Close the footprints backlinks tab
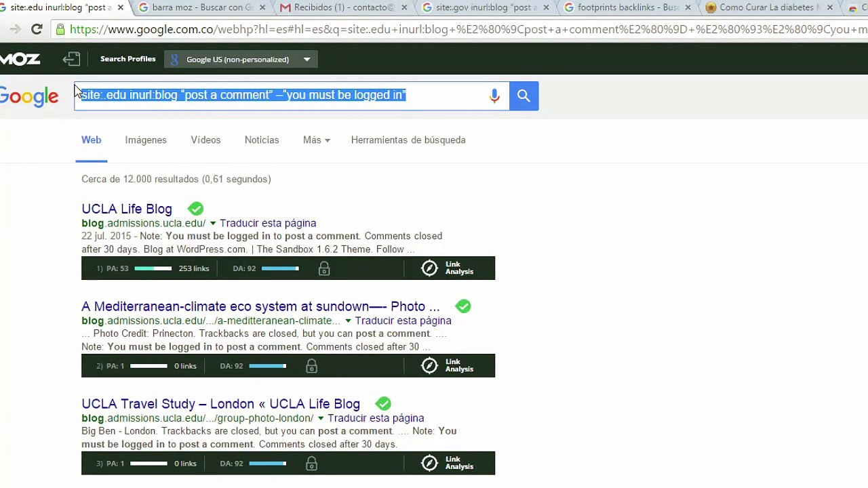868x488 pixels. click(x=688, y=7)
